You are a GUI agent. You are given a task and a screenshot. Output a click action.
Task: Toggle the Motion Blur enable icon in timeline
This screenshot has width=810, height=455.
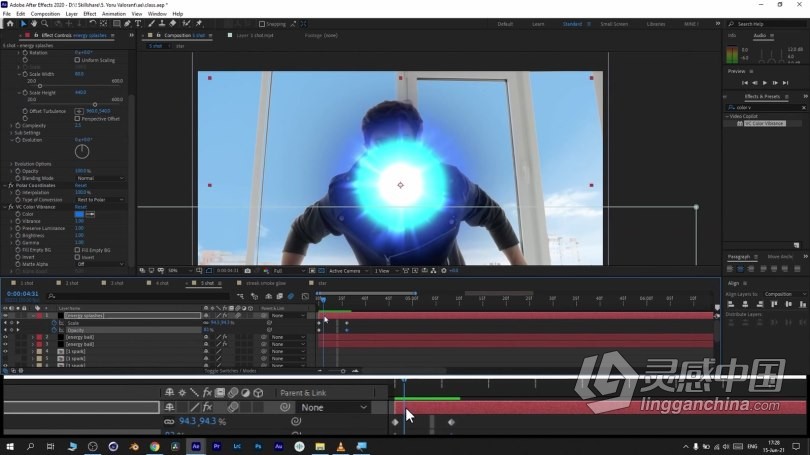tap(291, 296)
